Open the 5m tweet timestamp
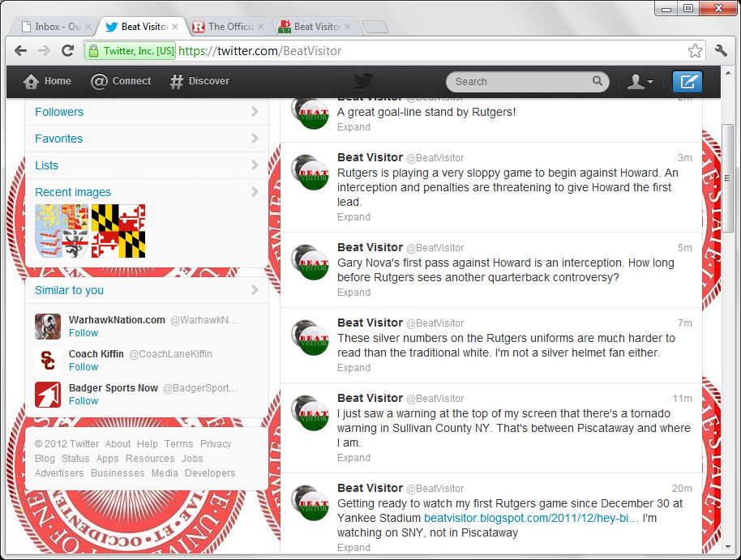This screenshot has height=560, width=741. tap(685, 248)
